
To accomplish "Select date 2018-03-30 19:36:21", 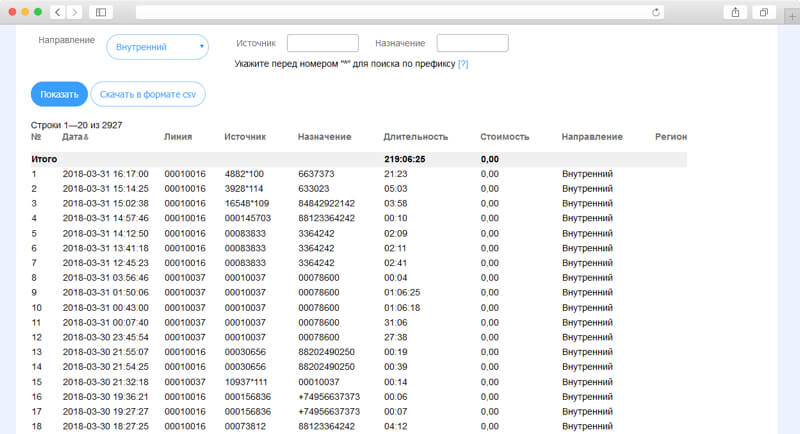I will pos(106,397).
